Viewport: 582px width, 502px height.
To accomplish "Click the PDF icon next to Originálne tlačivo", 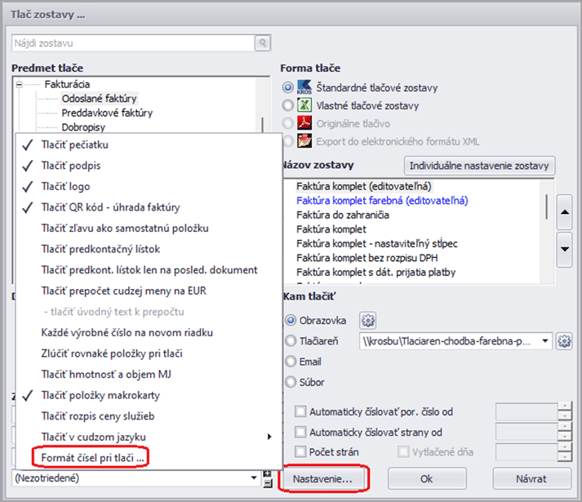I will pos(304,123).
